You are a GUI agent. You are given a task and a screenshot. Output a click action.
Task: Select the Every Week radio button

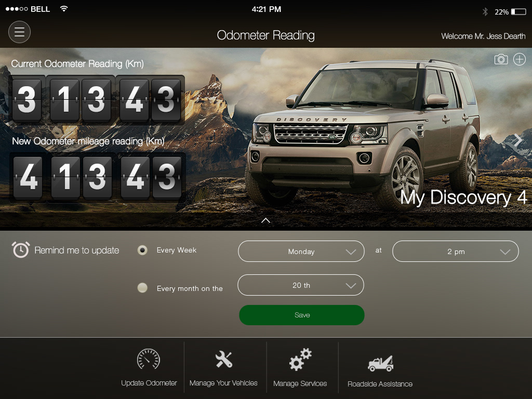142,250
